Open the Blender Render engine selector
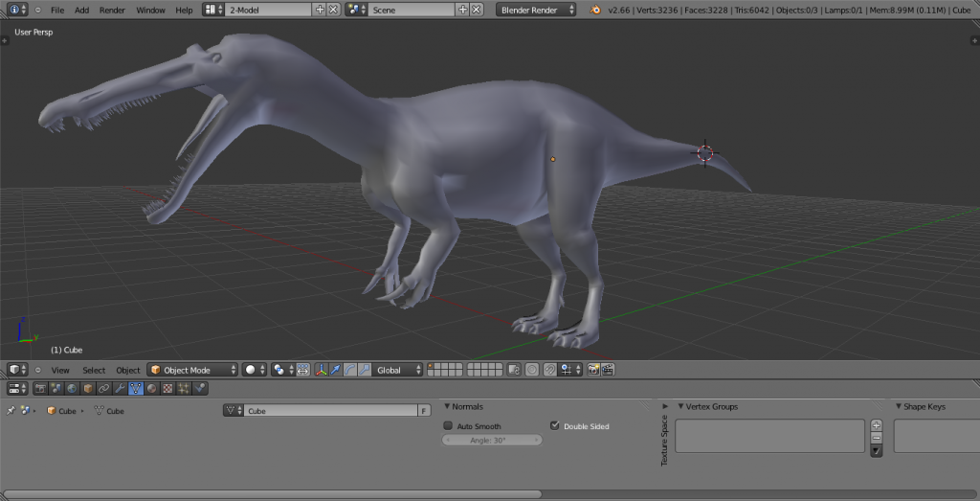Screen dimensions: 980x501 pos(537,10)
